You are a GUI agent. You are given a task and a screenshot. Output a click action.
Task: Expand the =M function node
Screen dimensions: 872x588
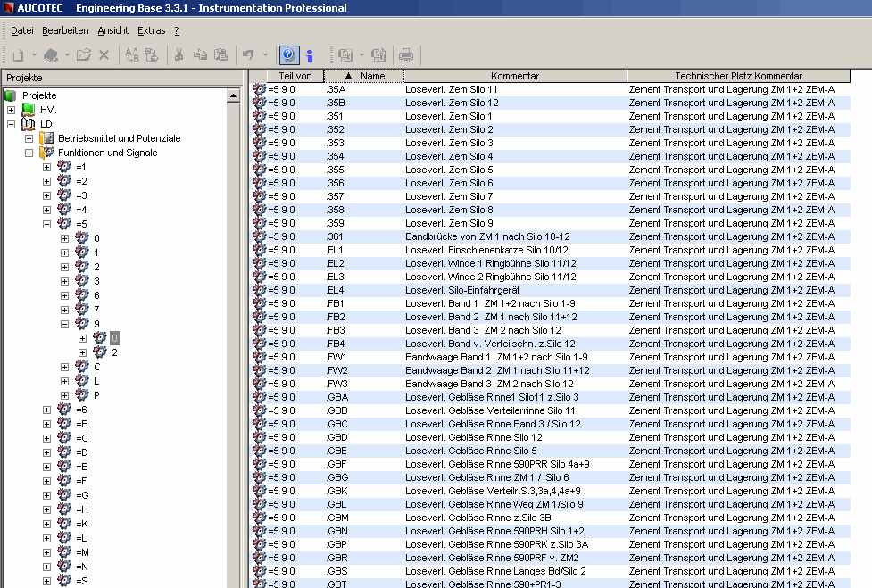(46, 553)
